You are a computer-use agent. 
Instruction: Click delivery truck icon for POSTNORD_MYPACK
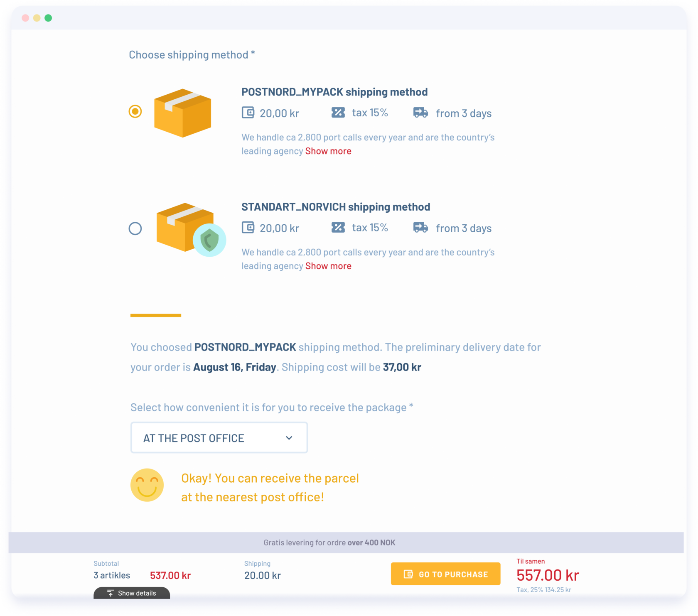point(420,113)
